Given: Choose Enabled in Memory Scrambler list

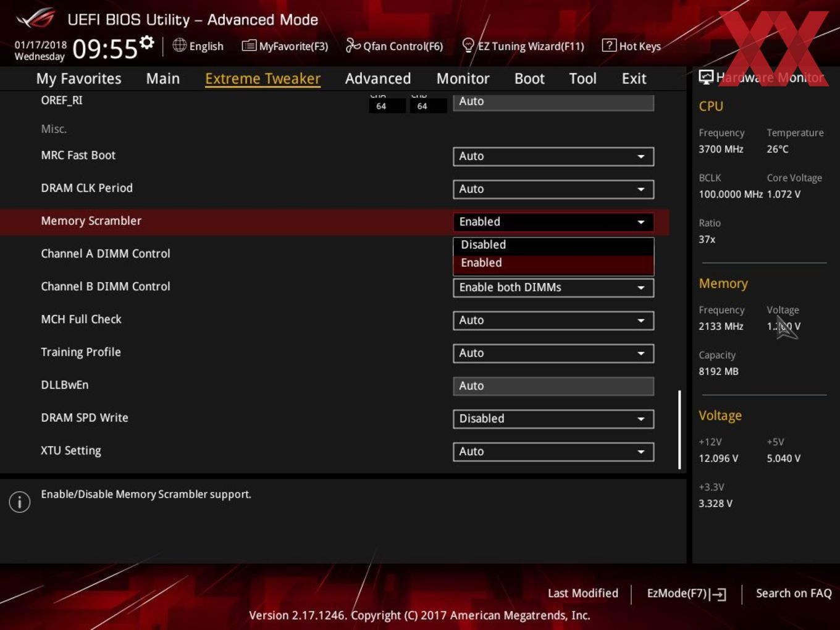Looking at the screenshot, I should click(x=553, y=263).
